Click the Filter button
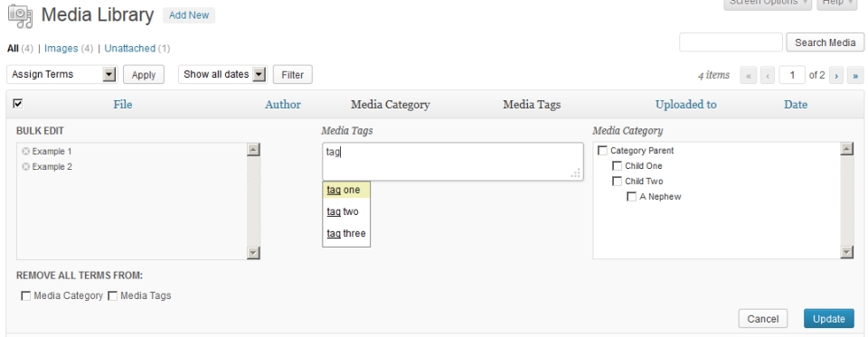This screenshot has width=868, height=337. point(292,75)
